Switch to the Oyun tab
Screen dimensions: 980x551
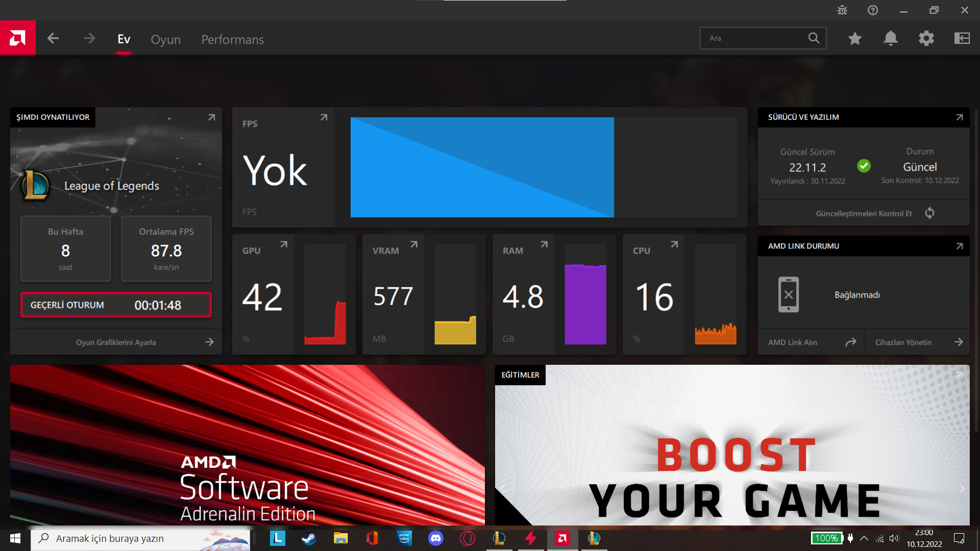pyautogui.click(x=165, y=39)
